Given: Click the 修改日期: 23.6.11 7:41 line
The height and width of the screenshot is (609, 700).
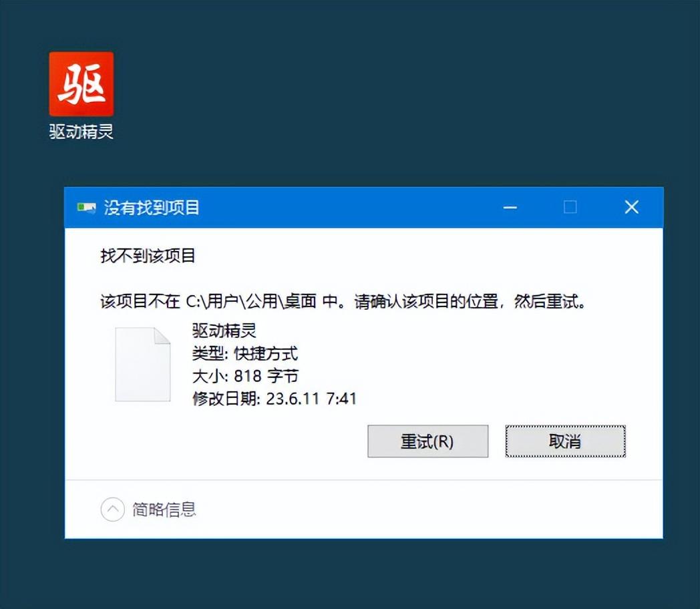Looking at the screenshot, I should click(x=275, y=399).
